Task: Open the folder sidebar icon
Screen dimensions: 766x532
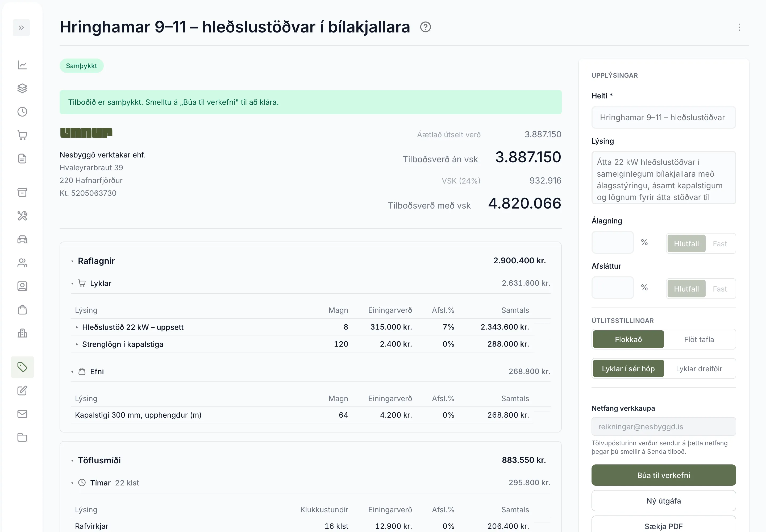Action: click(22, 437)
